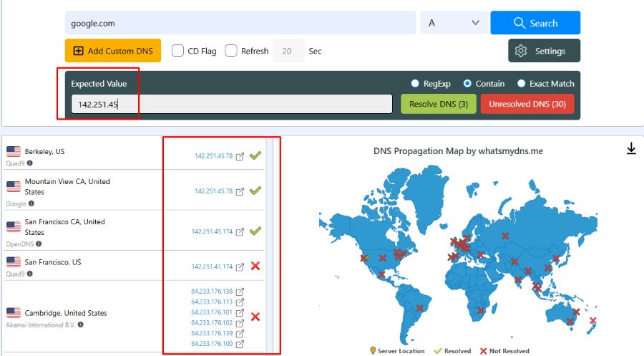Click the google.com domain input field
Image resolution: width=644 pixels, height=356 pixels.
240,23
